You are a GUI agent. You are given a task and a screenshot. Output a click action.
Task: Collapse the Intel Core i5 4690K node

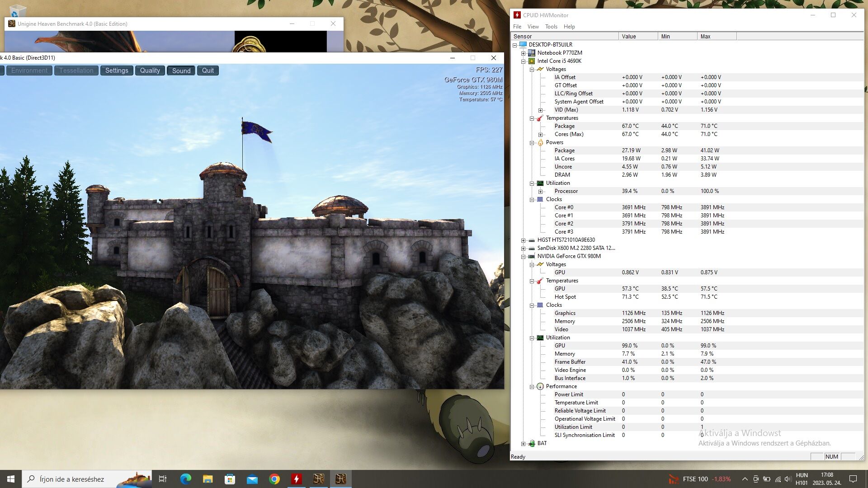tap(524, 61)
